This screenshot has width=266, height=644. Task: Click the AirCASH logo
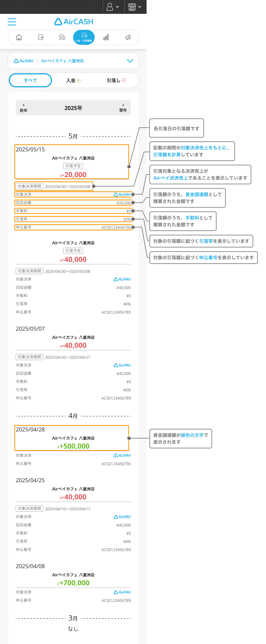(73, 22)
